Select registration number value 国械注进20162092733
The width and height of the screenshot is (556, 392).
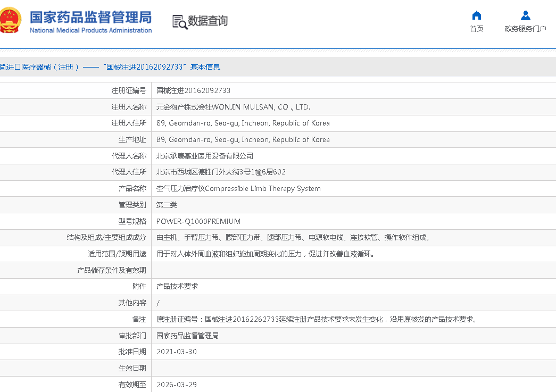point(193,90)
